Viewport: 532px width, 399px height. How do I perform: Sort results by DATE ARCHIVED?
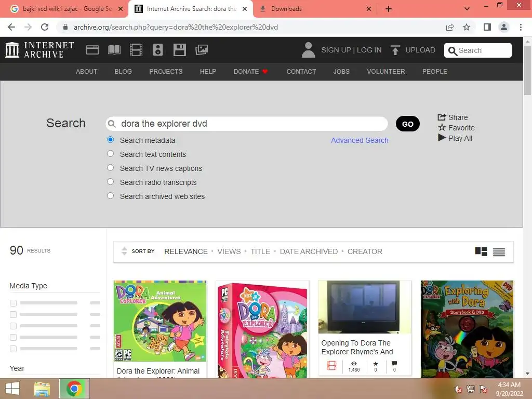point(309,251)
